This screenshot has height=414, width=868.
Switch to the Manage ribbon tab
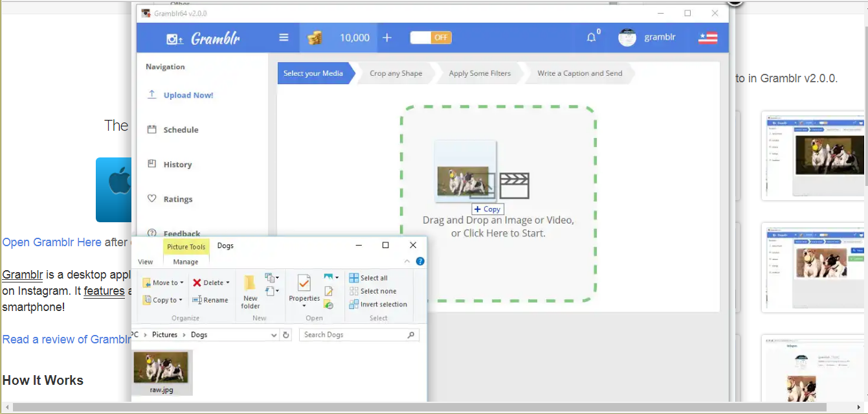(185, 262)
